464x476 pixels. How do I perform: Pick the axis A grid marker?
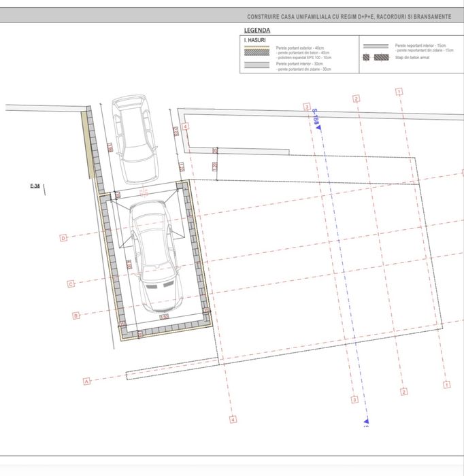tap(87, 381)
